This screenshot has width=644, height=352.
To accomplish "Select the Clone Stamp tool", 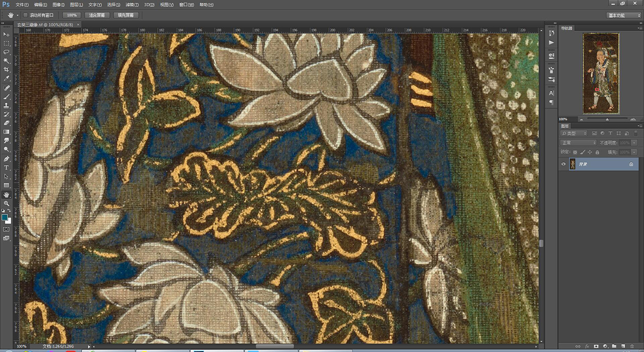I will [6, 105].
